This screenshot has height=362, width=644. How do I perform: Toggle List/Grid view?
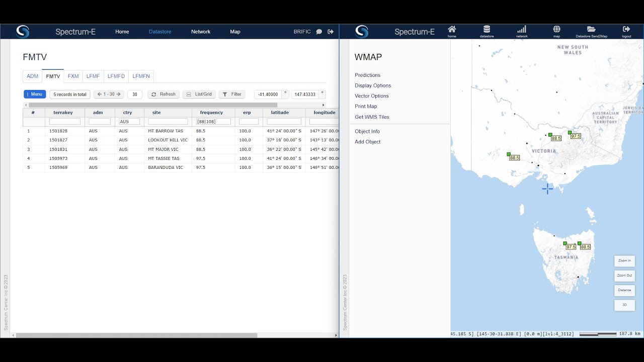(199, 94)
